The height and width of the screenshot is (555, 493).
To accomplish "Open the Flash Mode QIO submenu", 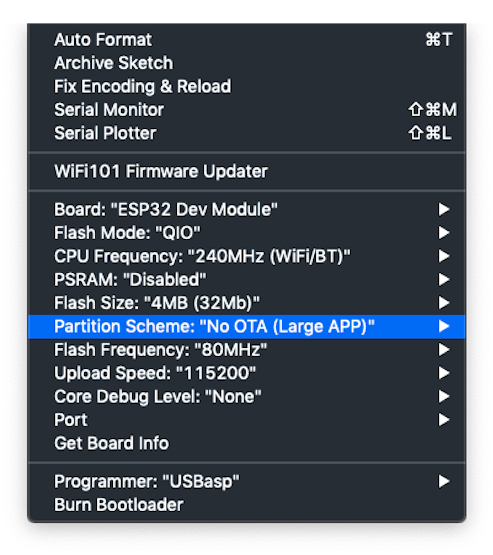I will coord(247,233).
